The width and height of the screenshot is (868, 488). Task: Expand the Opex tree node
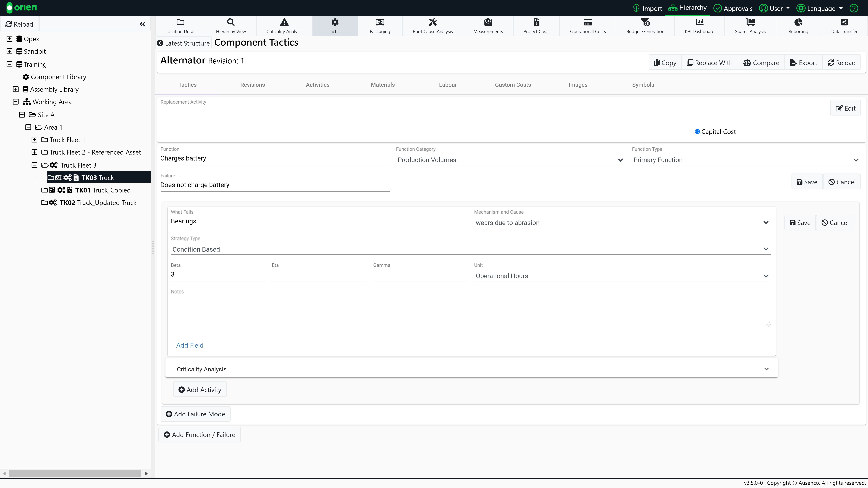pyautogui.click(x=9, y=39)
